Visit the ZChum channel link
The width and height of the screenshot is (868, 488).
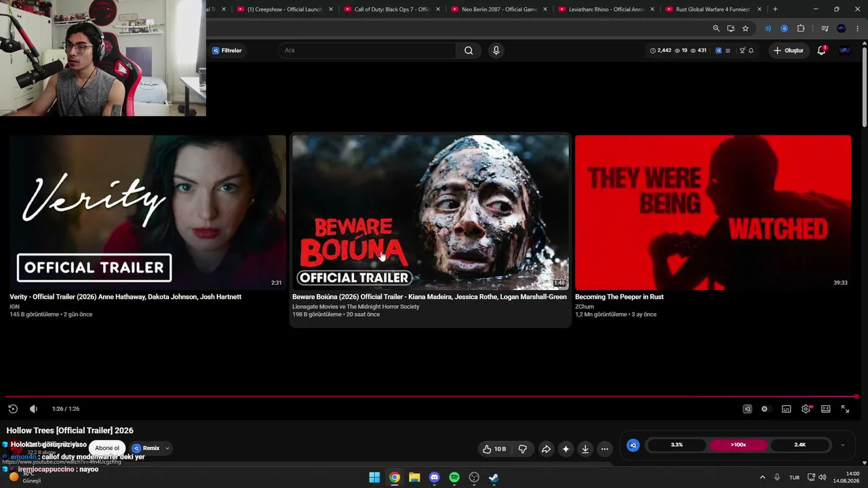[x=585, y=306]
